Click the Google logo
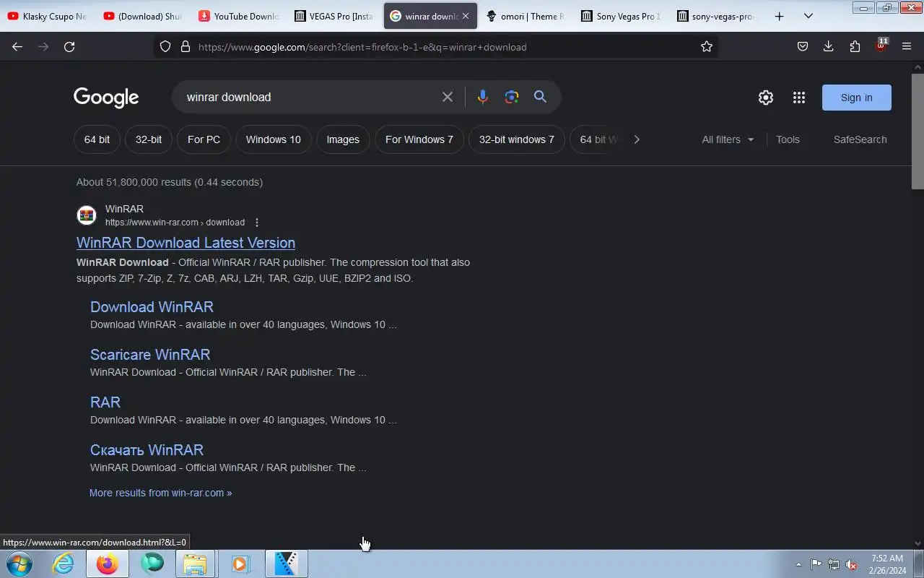 click(106, 98)
